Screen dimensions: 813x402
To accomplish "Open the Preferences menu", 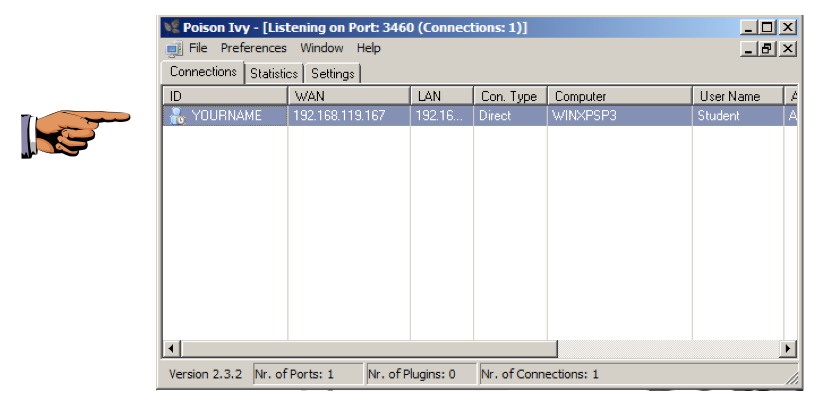I will [254, 48].
